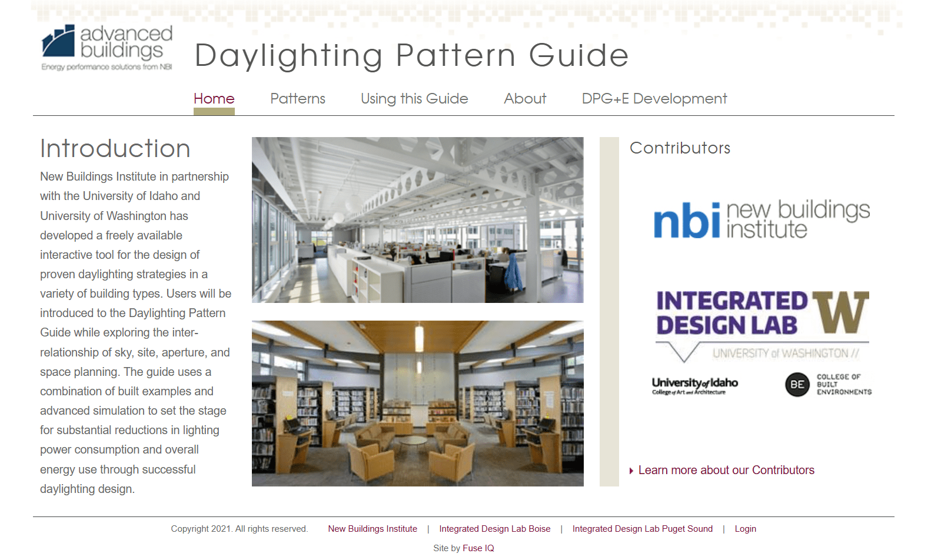Visit the New Buildings Institute footer link
This screenshot has height=560, width=951.
click(x=373, y=529)
